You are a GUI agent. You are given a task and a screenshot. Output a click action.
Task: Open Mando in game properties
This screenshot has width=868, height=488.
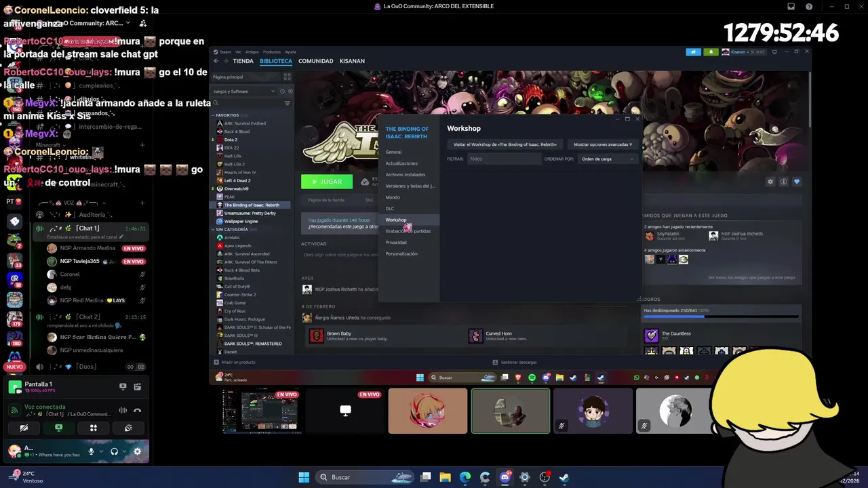tap(393, 197)
